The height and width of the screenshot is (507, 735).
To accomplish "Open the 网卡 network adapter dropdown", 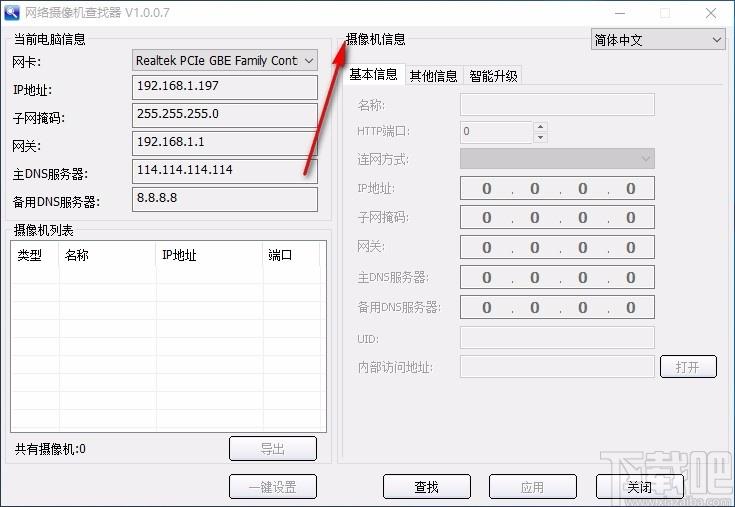I will [225, 60].
